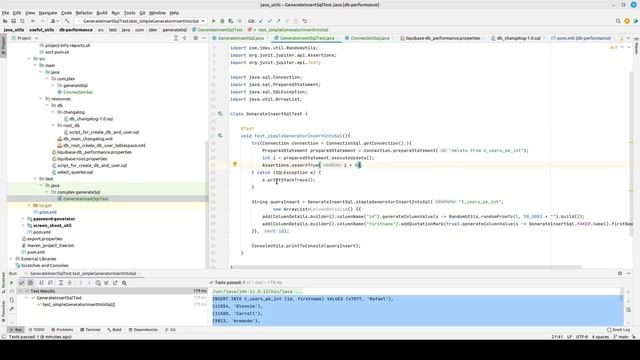Screen dimensions: 640x360
Task: Collapse all in Project panel
Action: [x=184, y=38]
